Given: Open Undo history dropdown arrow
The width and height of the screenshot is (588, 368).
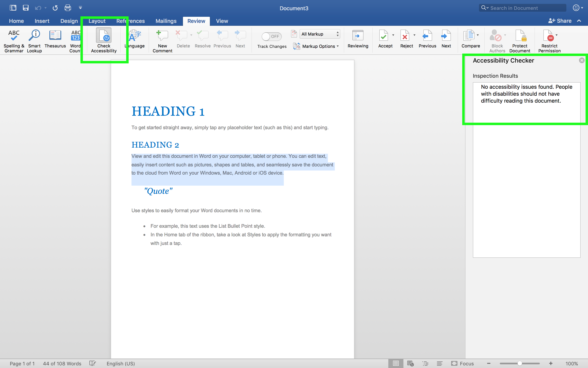Looking at the screenshot, I should [x=46, y=8].
